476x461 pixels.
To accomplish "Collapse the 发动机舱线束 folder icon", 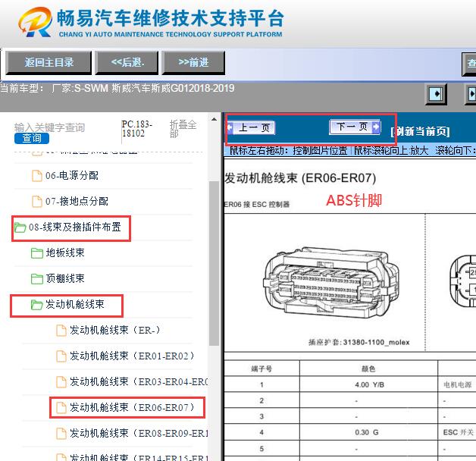I will click(x=36, y=305).
